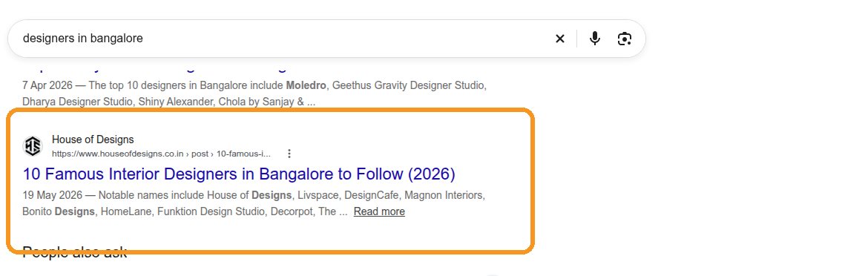The width and height of the screenshot is (868, 276).
Task: Open '10 Famous Interior Designers in Bangalore to Follow (2026)'
Action: 239,174
